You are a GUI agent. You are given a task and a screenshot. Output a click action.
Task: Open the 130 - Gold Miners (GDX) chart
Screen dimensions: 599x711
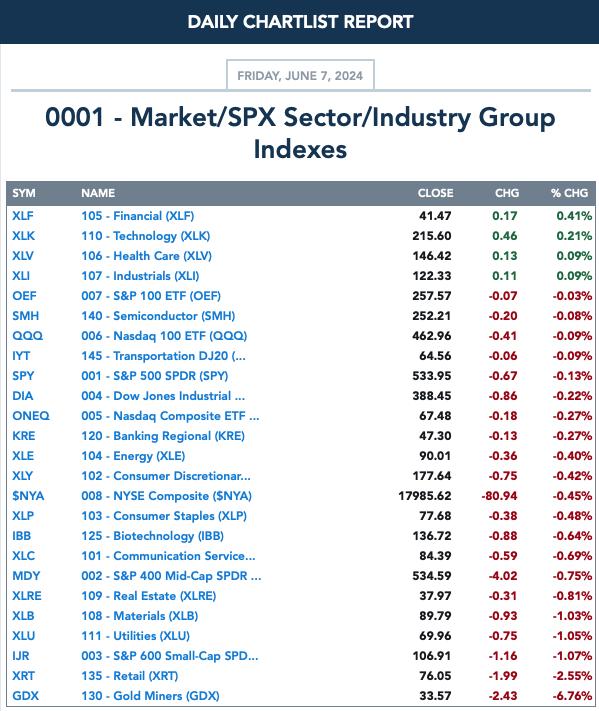pos(150,696)
